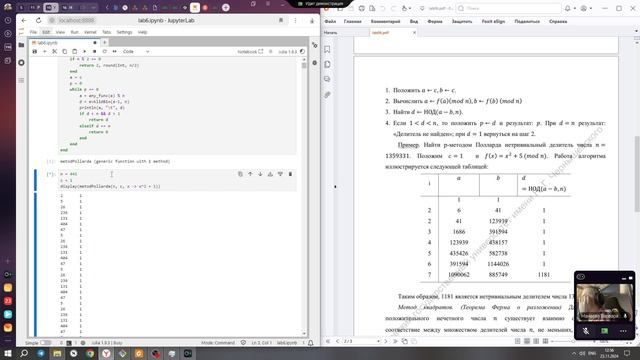
Task: Open the Комментарий ribbon tab in PDF reader
Action: click(385, 21)
